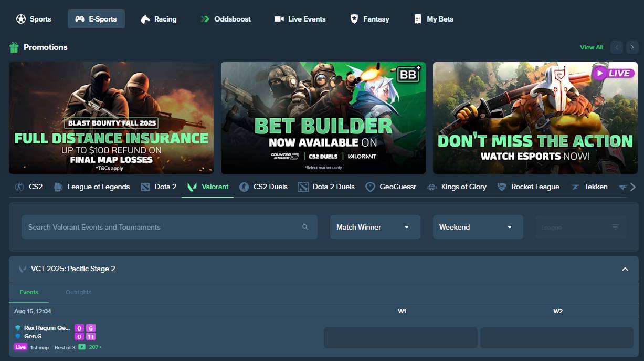Click the purple Live badge
Screen dimensions: 644x361
(20, 347)
